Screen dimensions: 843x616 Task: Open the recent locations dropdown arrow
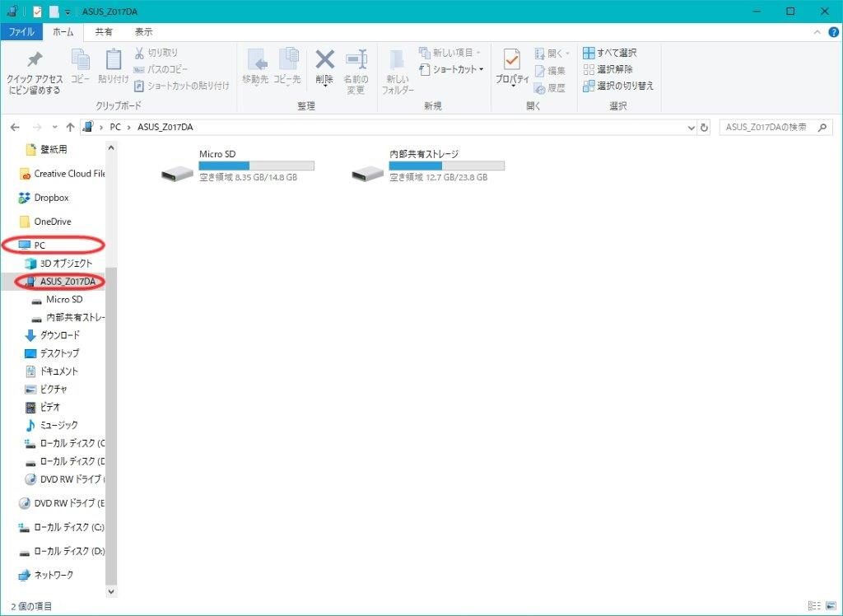55,128
